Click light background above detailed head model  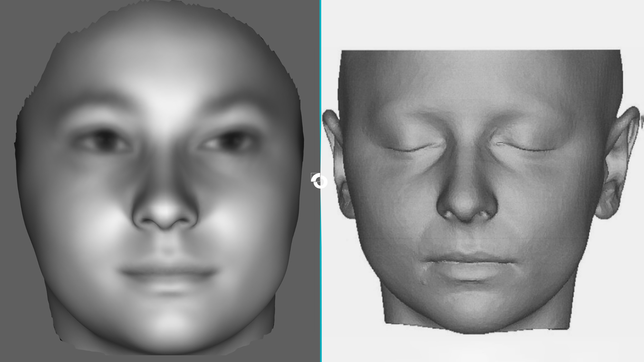tap(480, 23)
